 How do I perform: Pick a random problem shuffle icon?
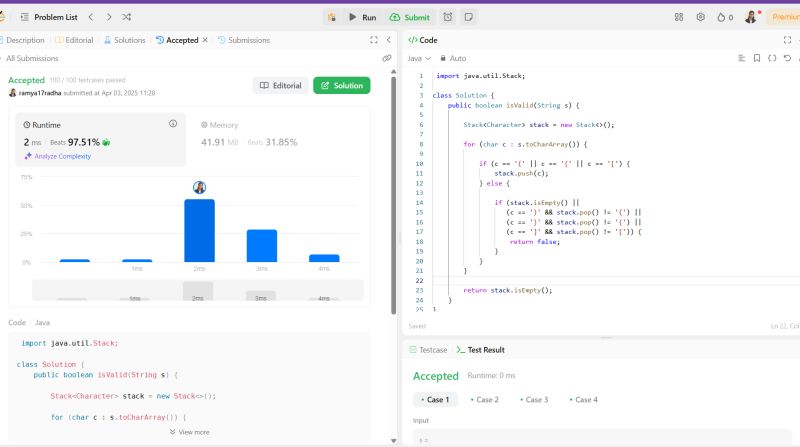tap(127, 17)
